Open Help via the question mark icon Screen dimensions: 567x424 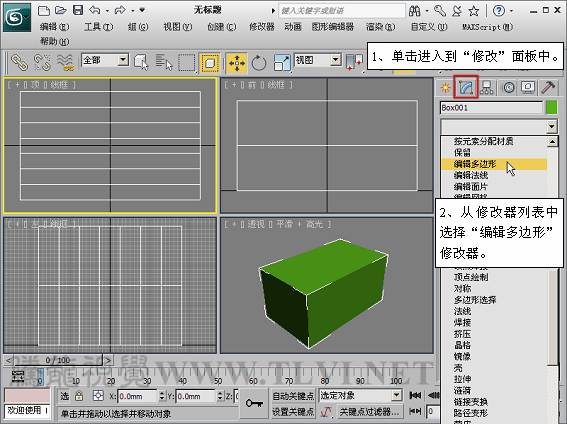[x=499, y=10]
